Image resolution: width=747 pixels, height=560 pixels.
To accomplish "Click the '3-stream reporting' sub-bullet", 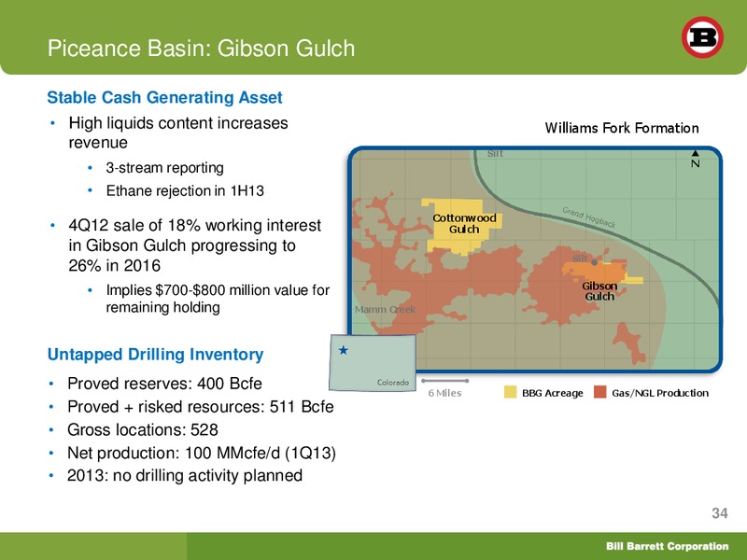I will click(x=165, y=168).
